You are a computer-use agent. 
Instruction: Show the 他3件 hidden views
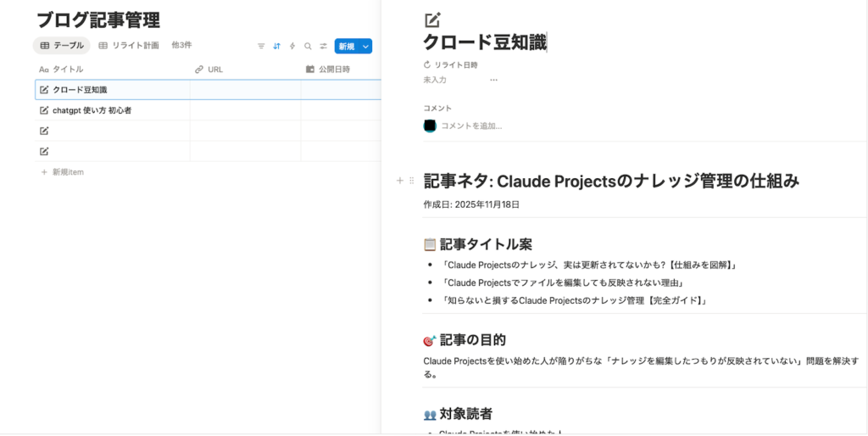point(181,46)
